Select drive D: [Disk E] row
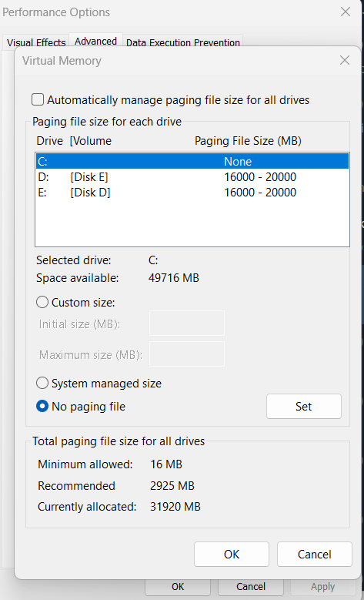 tap(192, 177)
